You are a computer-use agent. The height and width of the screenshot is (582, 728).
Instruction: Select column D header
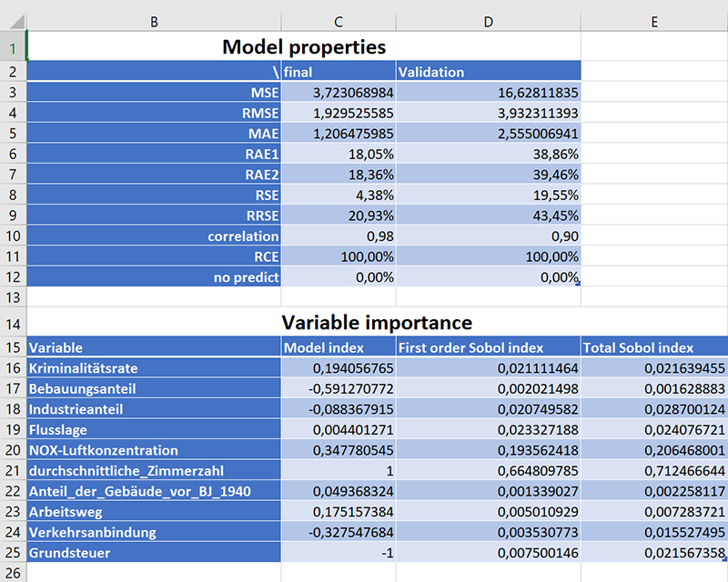[x=489, y=21]
